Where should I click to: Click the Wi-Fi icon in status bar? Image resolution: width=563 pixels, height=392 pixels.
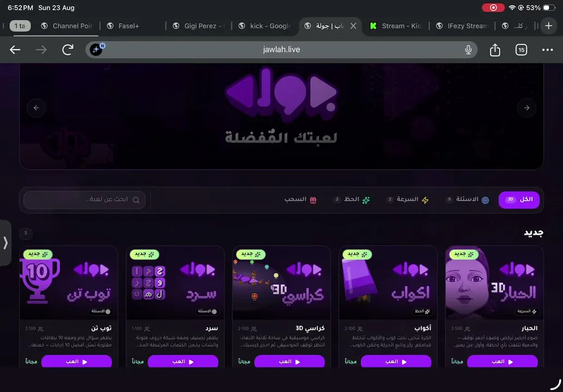pyautogui.click(x=512, y=8)
